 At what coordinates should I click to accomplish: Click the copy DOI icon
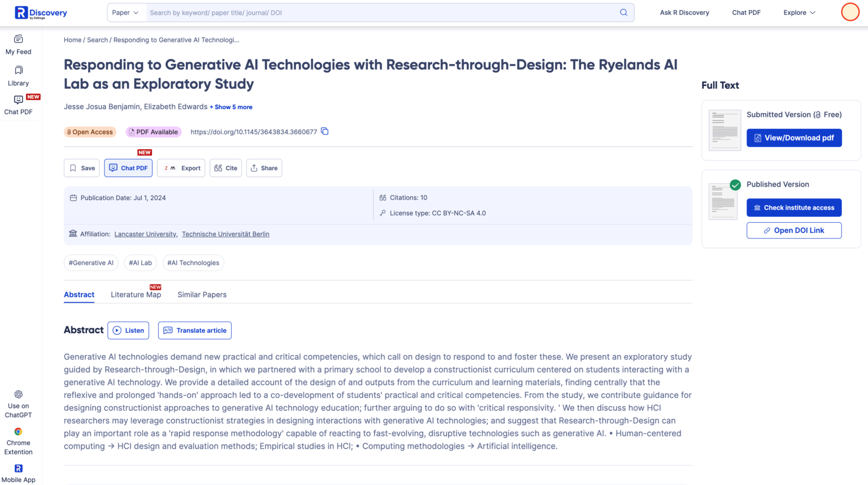point(325,132)
